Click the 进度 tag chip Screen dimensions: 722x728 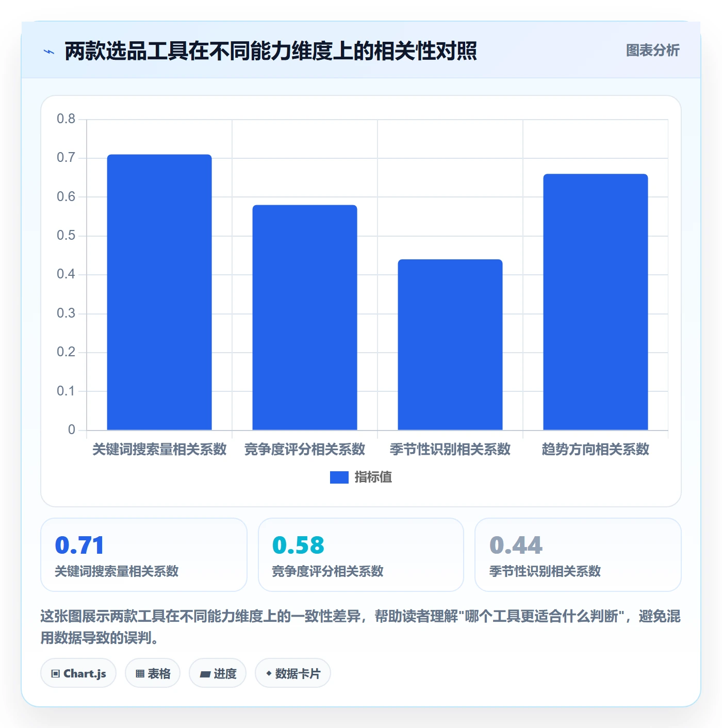click(x=218, y=673)
